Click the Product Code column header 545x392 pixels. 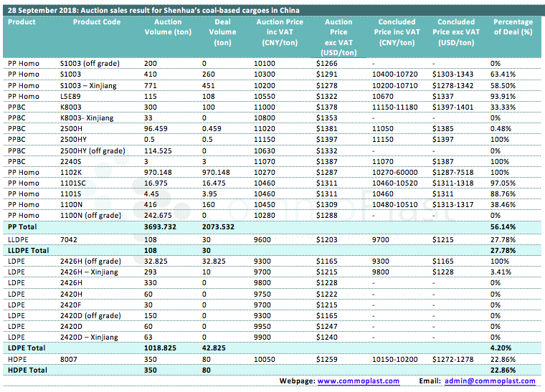click(x=97, y=22)
